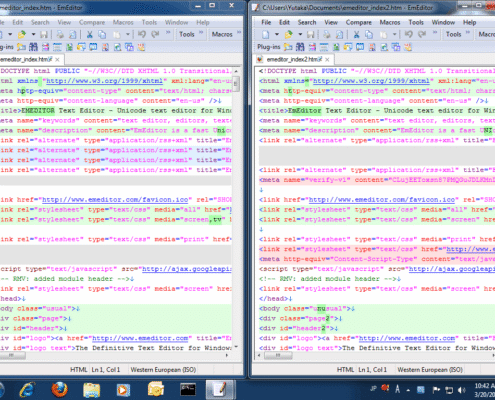Launch Internet Explorer from the taskbar
Image resolution: width=495 pixels, height=400 pixels.
point(28,389)
